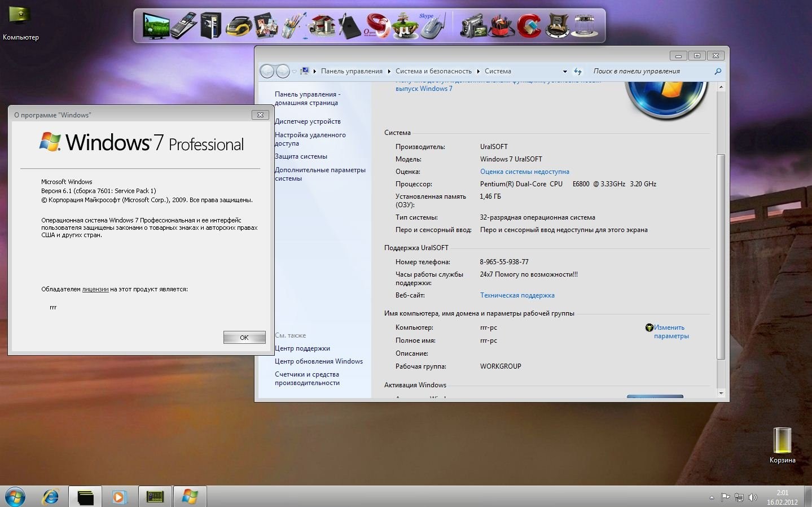812x507 pixels.
Task: Open the network tray icon
Action: point(739,497)
